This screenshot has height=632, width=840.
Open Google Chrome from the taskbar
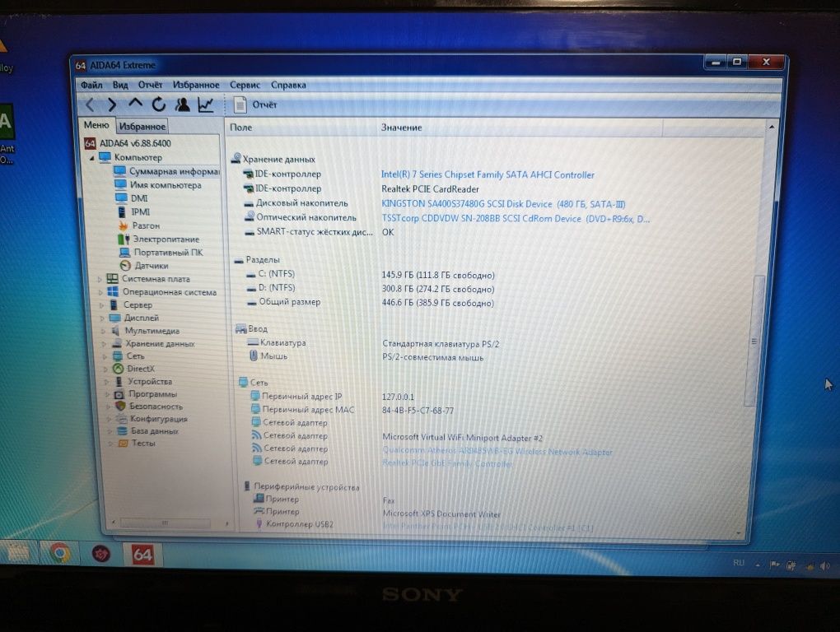tap(61, 552)
